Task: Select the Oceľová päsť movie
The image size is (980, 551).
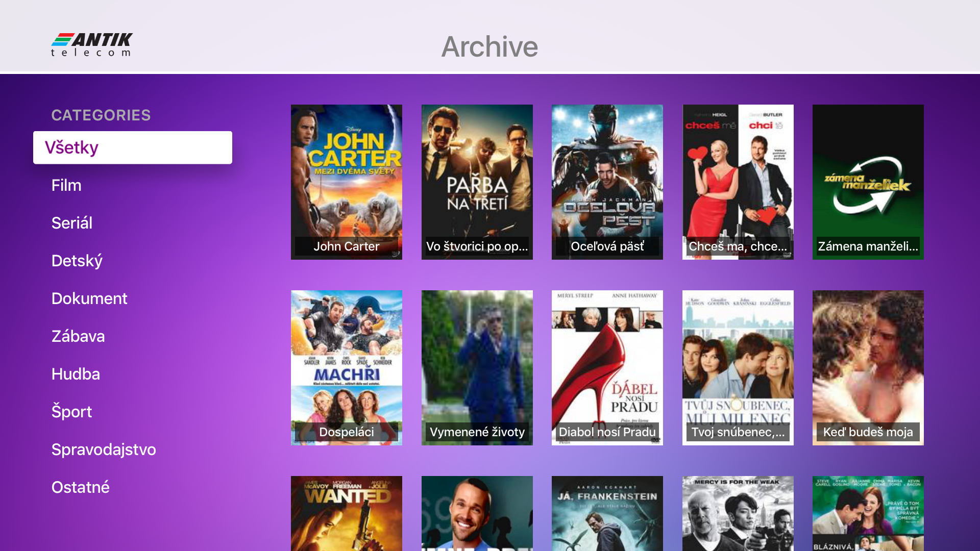Action: [607, 182]
